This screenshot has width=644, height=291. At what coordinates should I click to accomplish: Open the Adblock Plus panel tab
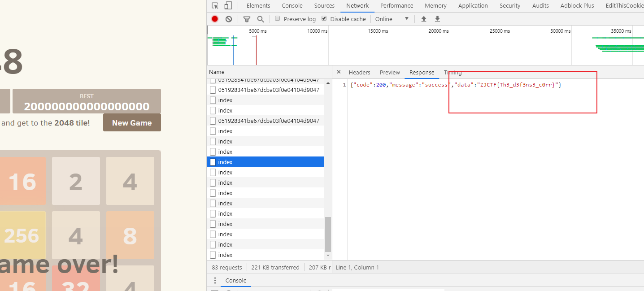(x=577, y=6)
